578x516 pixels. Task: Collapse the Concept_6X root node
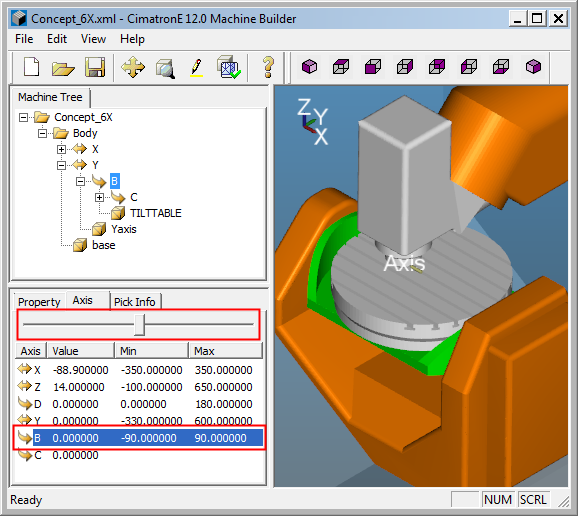point(23,118)
